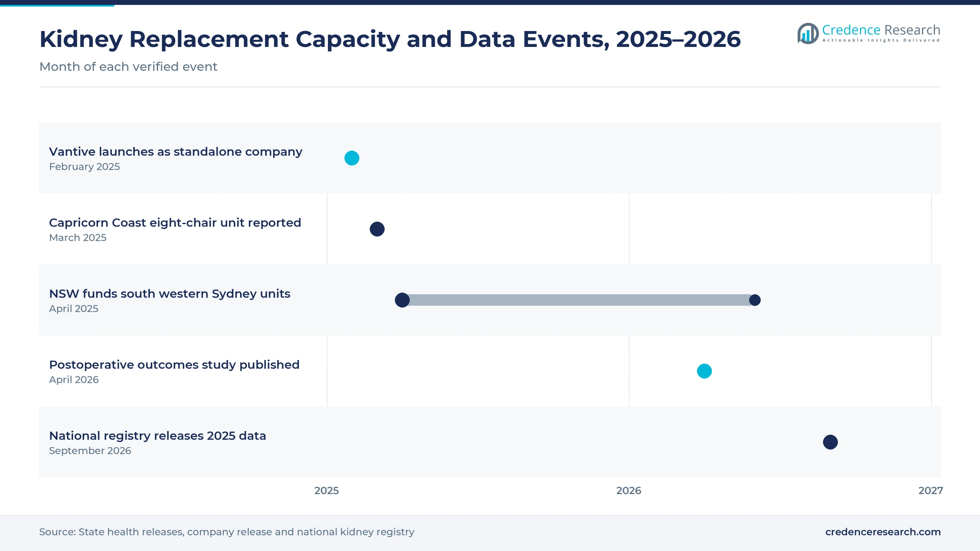Click the Credence Research logo icon
980x551 pixels.
click(x=808, y=33)
